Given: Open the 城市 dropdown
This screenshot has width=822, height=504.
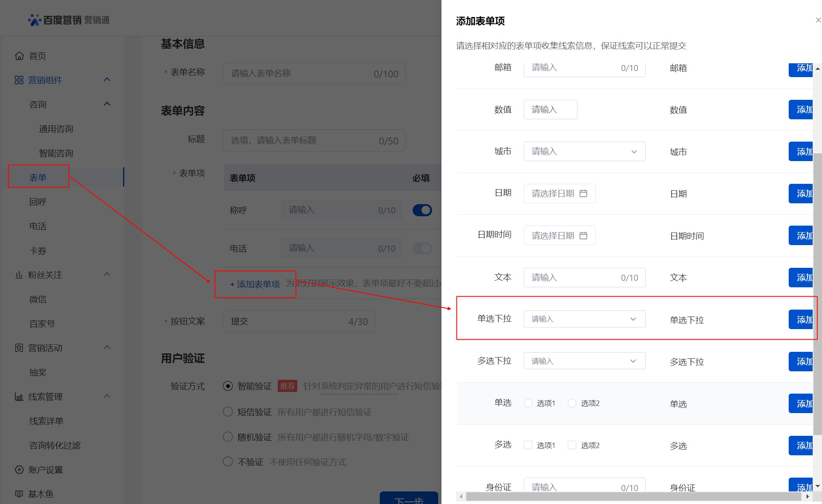Looking at the screenshot, I should pyautogui.click(x=584, y=152).
